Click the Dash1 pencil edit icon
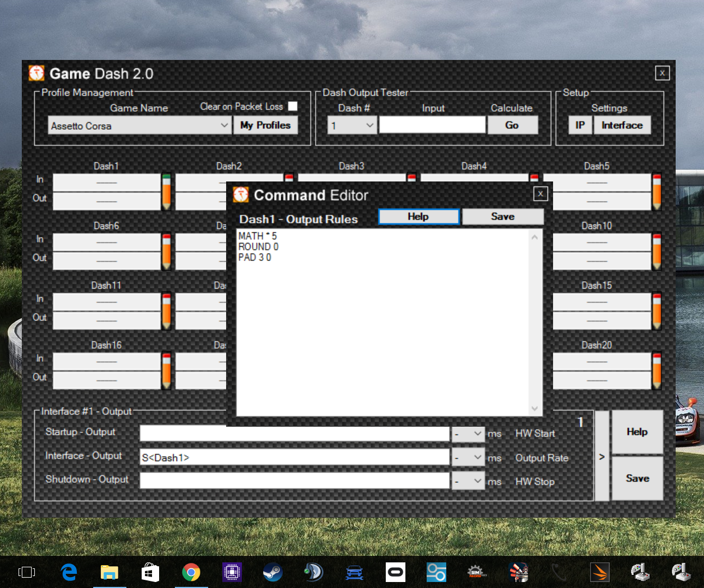The height and width of the screenshot is (588, 704). (166, 192)
